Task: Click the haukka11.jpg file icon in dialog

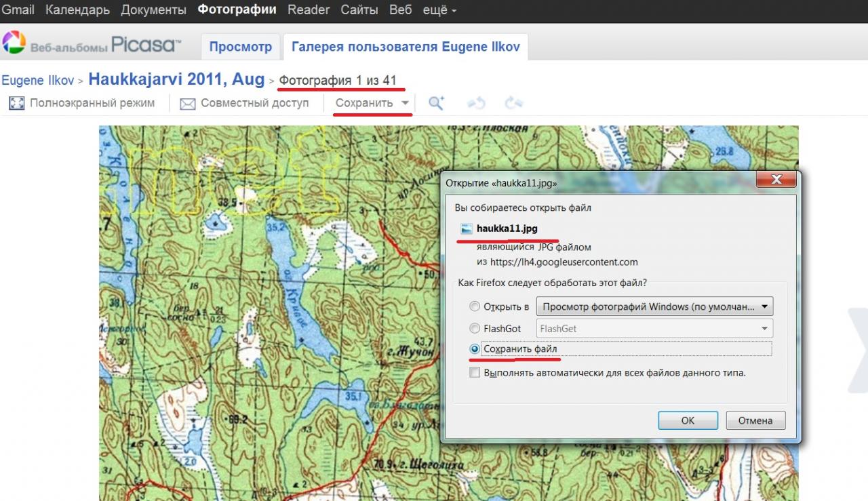Action: click(466, 229)
